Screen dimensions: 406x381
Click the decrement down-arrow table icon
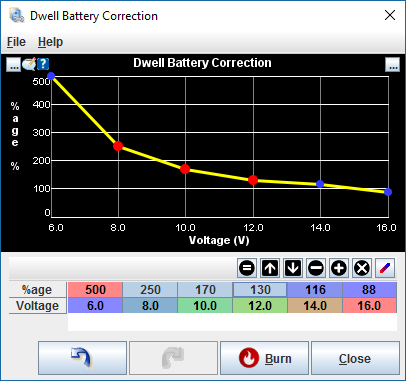coord(293,268)
